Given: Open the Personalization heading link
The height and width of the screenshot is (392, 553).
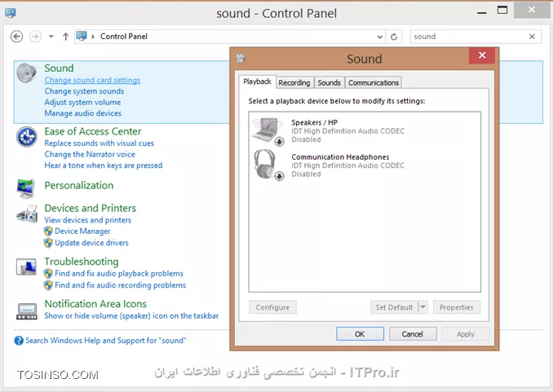Looking at the screenshot, I should 79,186.
